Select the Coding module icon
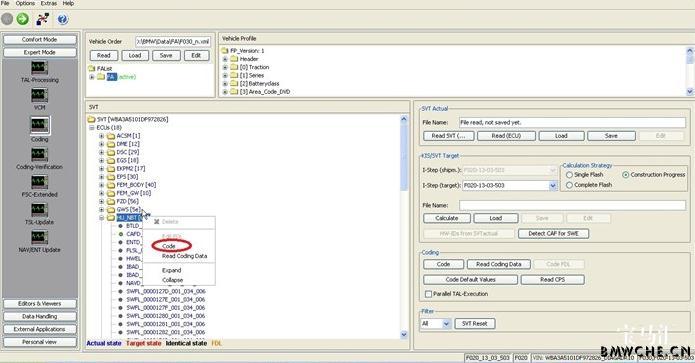Image resolution: width=695 pixels, height=363 pixels. 39,125
